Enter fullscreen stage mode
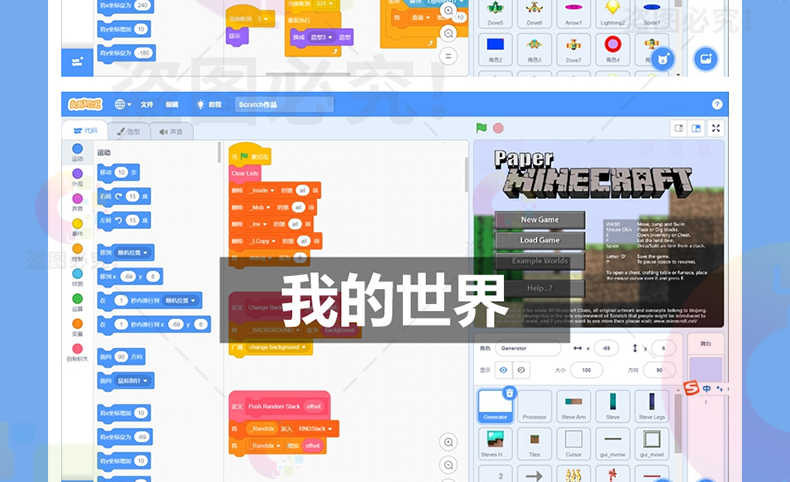 click(x=715, y=128)
